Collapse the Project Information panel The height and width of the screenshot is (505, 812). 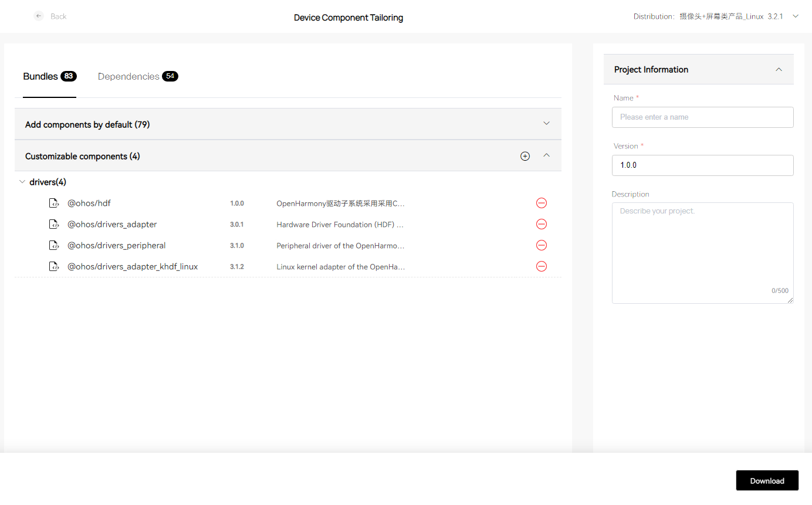tap(779, 70)
